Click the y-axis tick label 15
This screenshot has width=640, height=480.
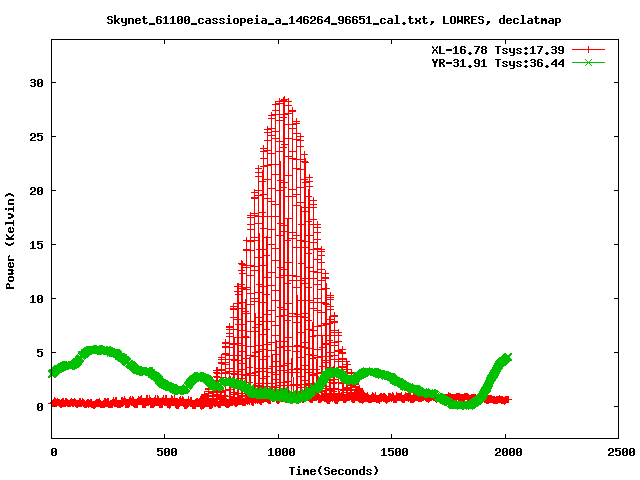click(36, 245)
